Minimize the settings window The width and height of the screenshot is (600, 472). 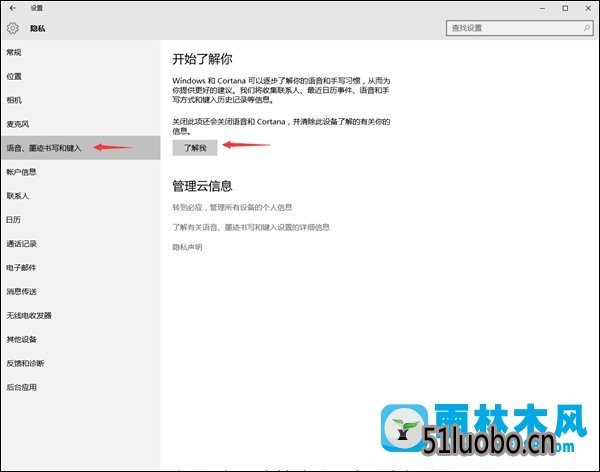(543, 8)
